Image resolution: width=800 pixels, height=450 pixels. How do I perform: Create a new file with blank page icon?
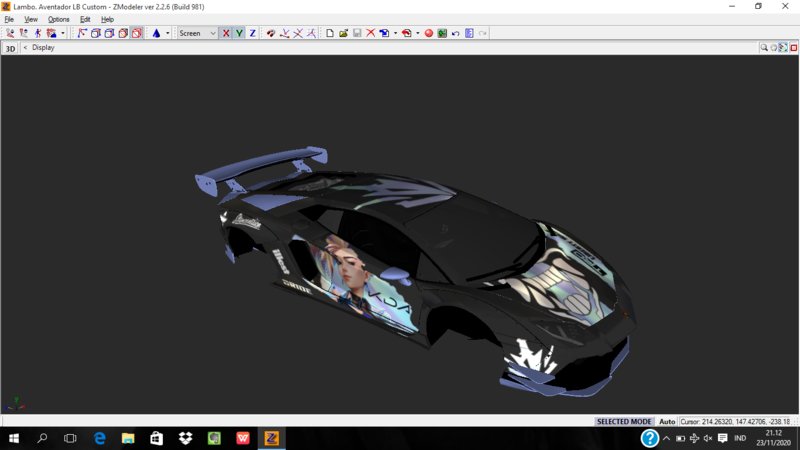click(330, 33)
